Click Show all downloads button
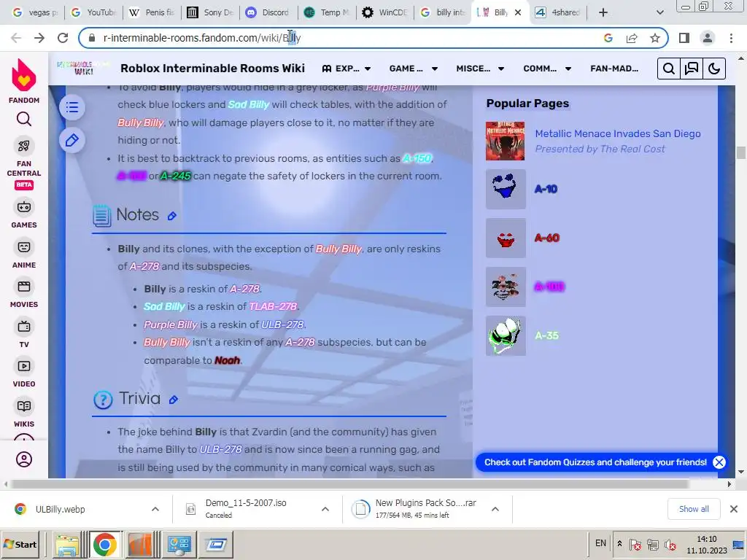The height and width of the screenshot is (560, 747). pos(694,509)
